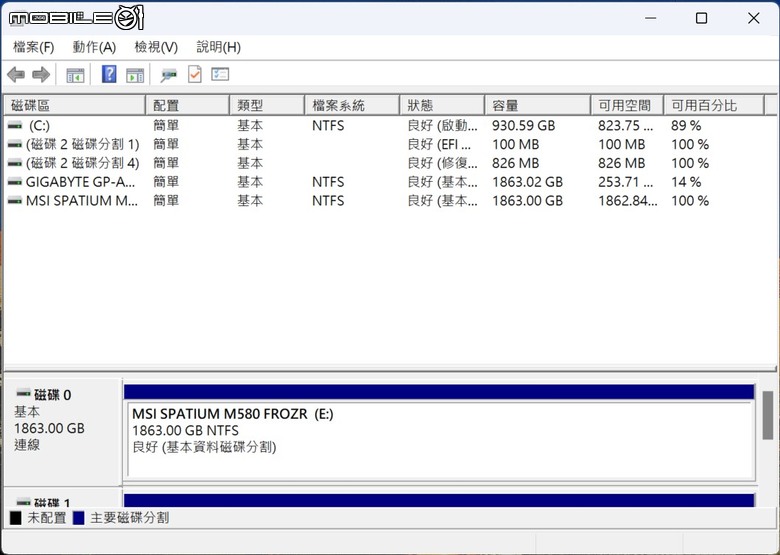The width and height of the screenshot is (780, 555).
Task: Click the 良好 (修復... status cell
Action: click(x=442, y=163)
